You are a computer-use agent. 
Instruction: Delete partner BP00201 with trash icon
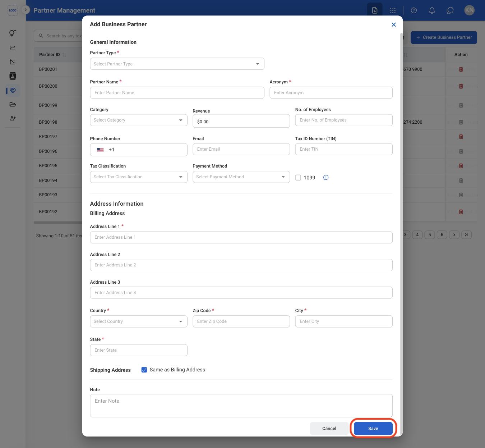[x=461, y=69]
